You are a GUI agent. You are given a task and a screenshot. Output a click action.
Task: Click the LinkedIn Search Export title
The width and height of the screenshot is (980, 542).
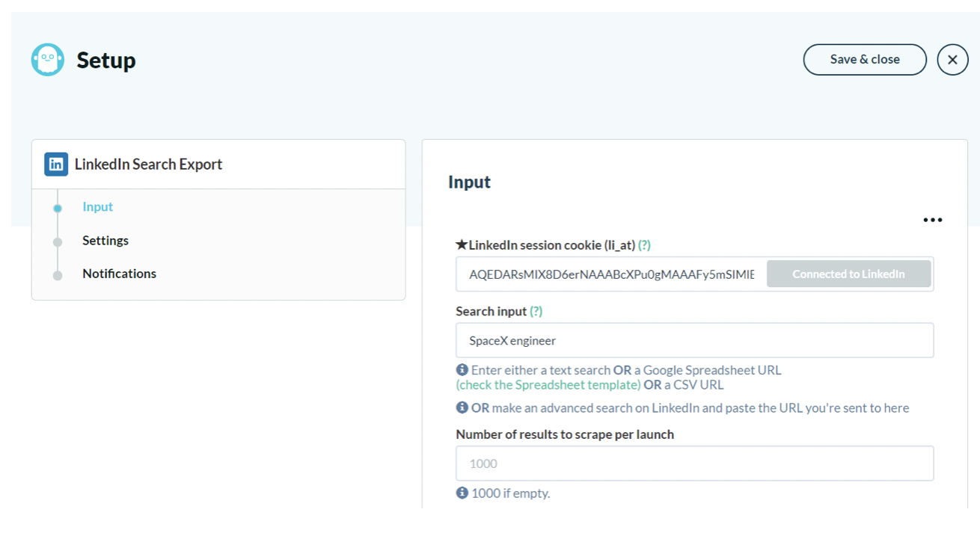coord(148,164)
